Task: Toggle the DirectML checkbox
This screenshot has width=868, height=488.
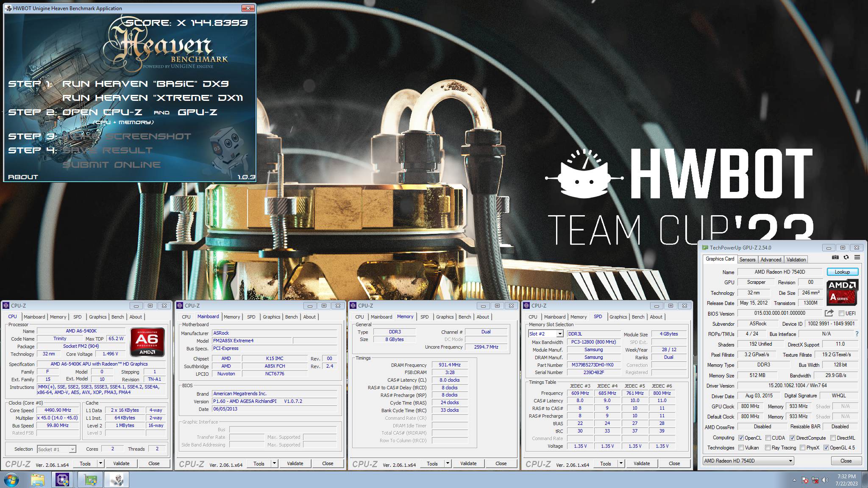Action: click(833, 438)
